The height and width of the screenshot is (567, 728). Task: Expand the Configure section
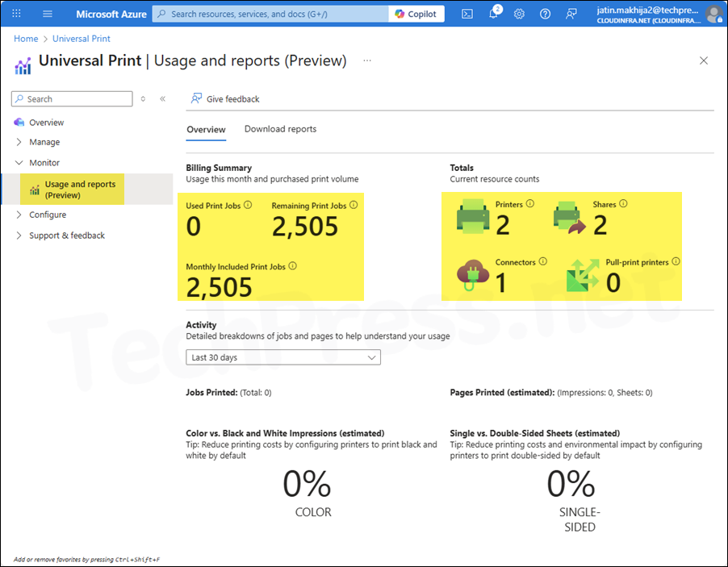pos(48,215)
